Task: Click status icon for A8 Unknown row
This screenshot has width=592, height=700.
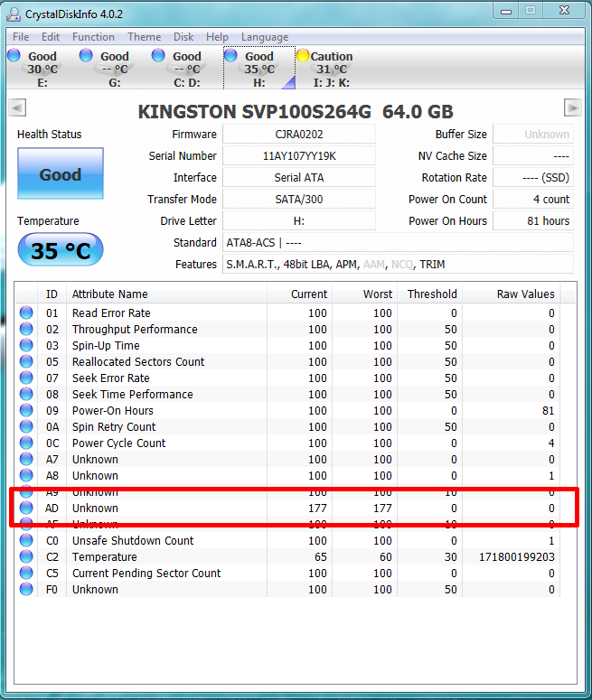Action: (26, 475)
